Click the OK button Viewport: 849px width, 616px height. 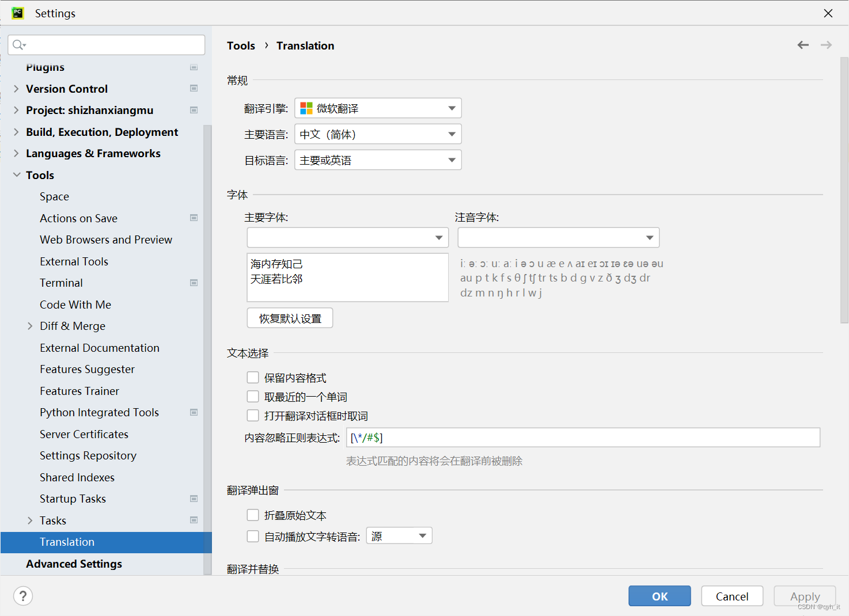tap(659, 596)
